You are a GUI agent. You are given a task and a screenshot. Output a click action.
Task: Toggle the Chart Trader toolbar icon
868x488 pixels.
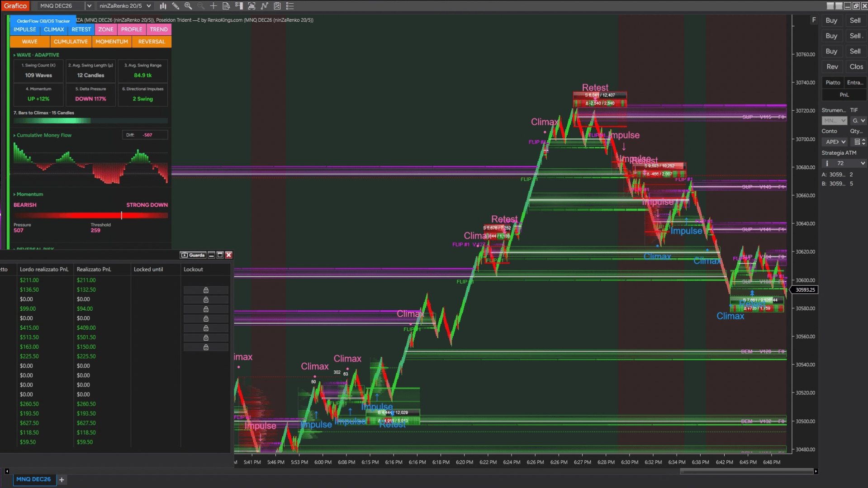[239, 6]
